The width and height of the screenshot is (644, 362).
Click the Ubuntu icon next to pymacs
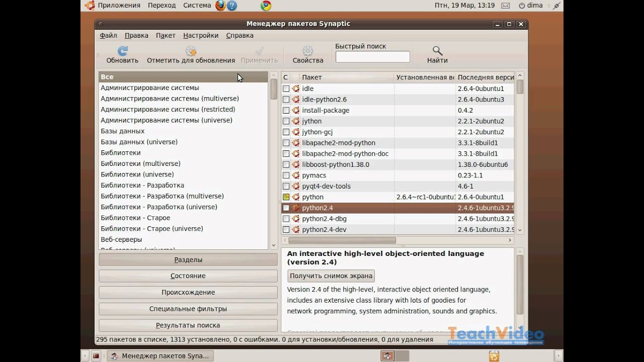click(296, 175)
